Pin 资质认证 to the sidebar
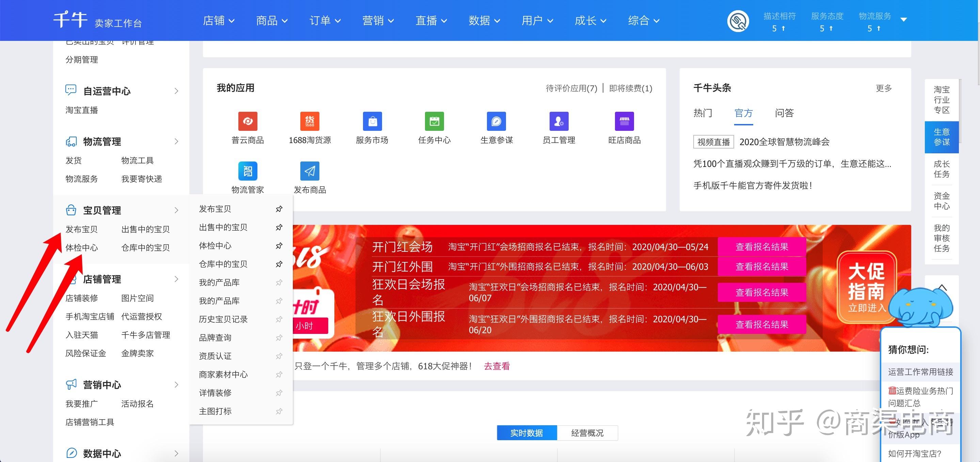 tap(279, 356)
